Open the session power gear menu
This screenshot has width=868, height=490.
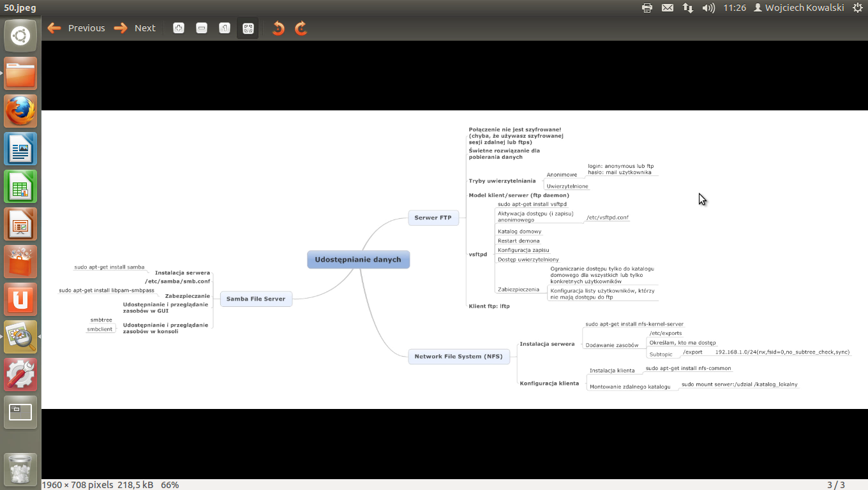tap(857, 8)
